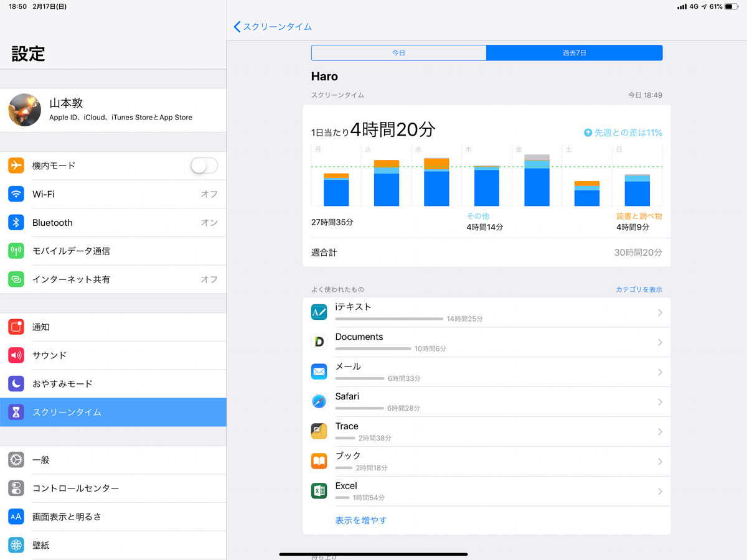Open インターネット共有 settings row
This screenshot has width=747, height=560.
pos(113,279)
